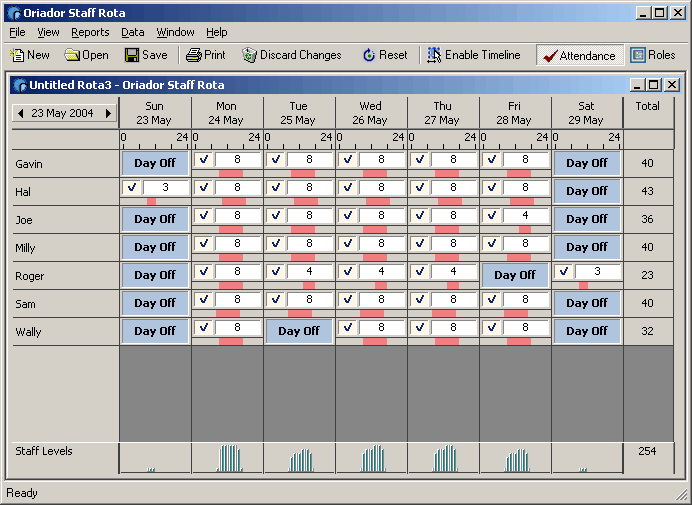
Task: Click the New document toolbar icon
Action: pyautogui.click(x=17, y=55)
